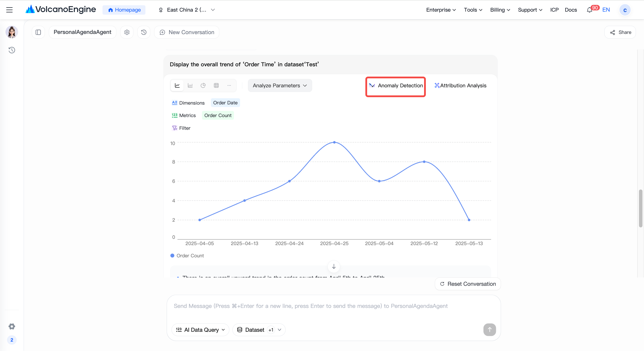Open the Billing menu
Image resolution: width=644 pixels, height=351 pixels.
[x=500, y=10]
